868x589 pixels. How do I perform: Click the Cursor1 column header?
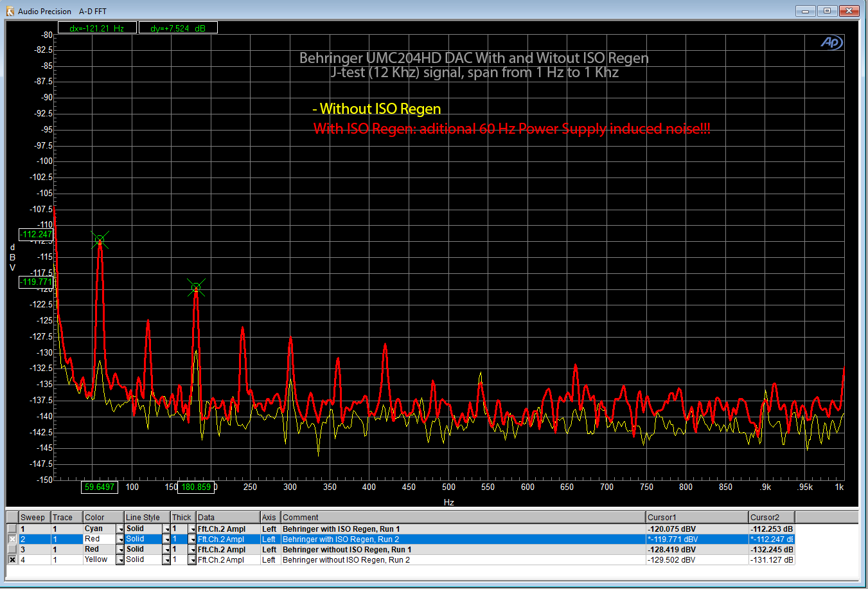point(697,518)
